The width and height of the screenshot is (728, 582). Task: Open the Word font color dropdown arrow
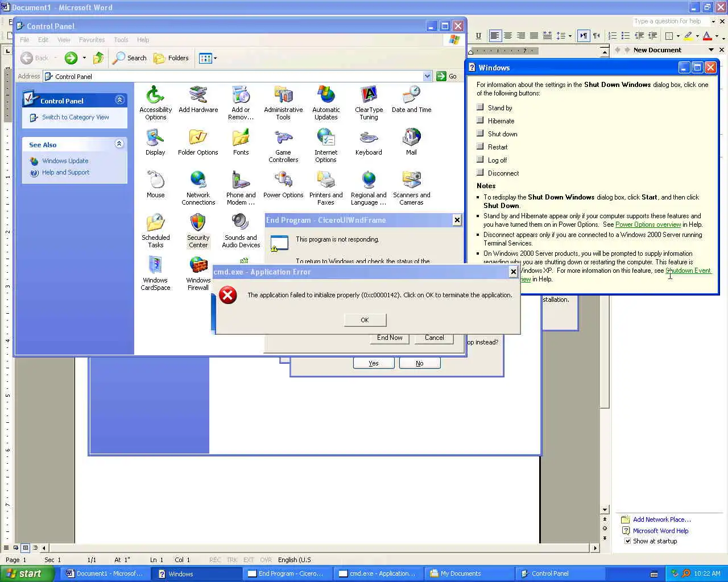pos(717,36)
